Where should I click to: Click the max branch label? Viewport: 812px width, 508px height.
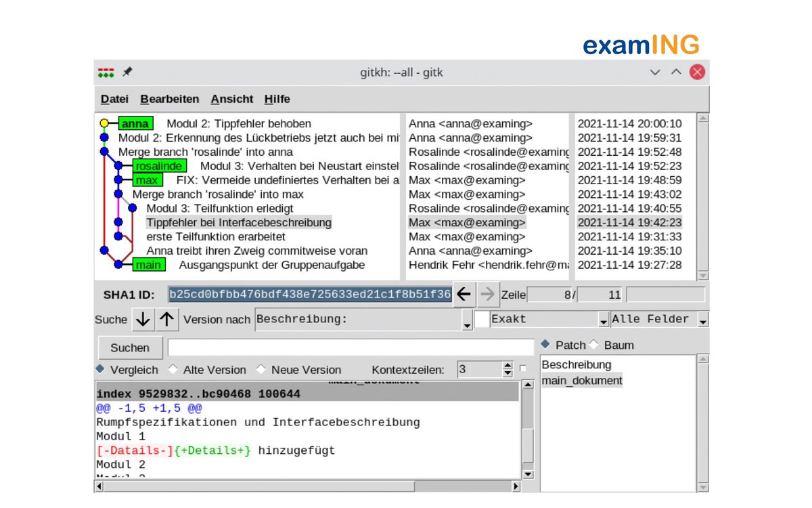[148, 180]
